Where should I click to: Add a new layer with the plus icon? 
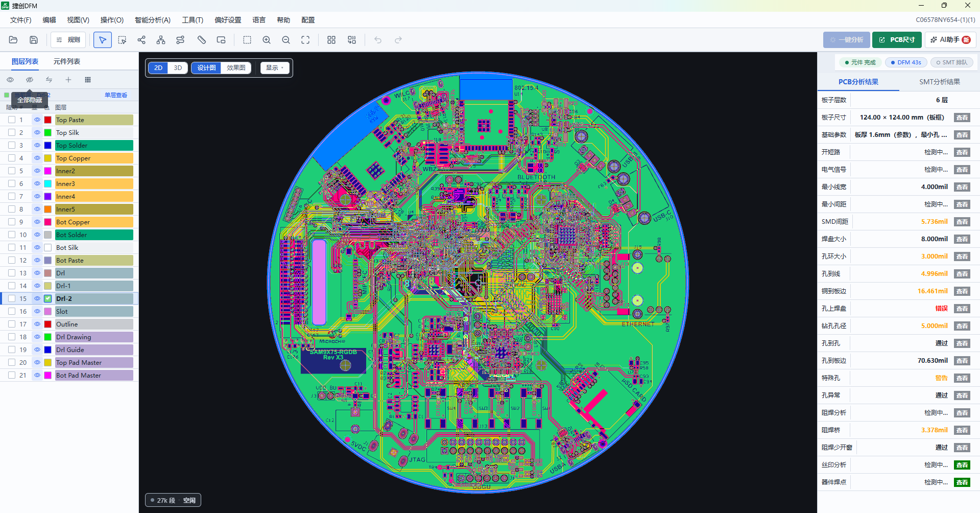point(68,80)
